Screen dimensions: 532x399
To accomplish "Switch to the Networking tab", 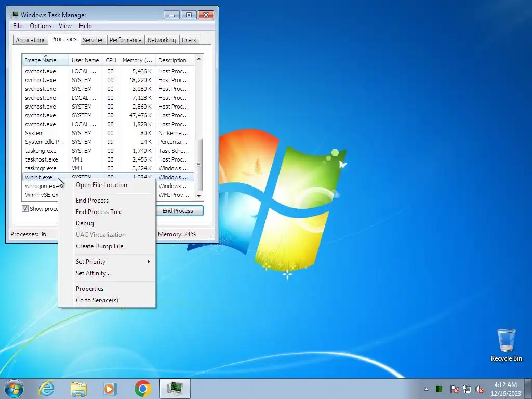I will [x=162, y=40].
